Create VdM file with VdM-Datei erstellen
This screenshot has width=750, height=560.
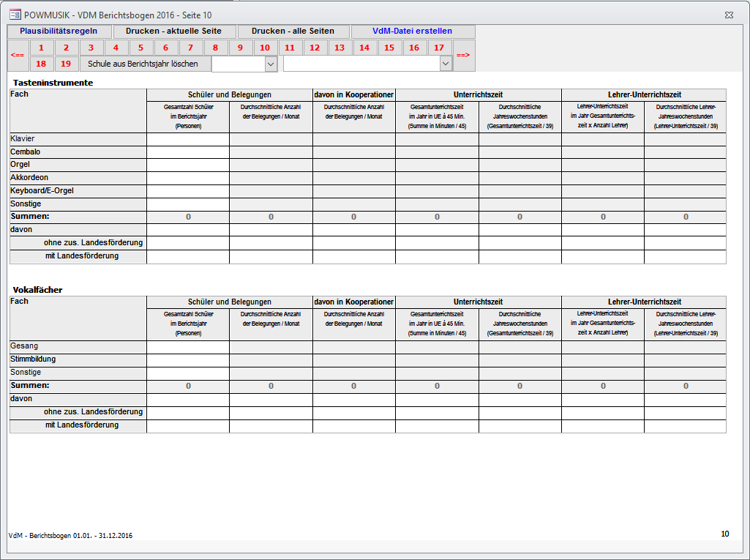click(x=412, y=31)
